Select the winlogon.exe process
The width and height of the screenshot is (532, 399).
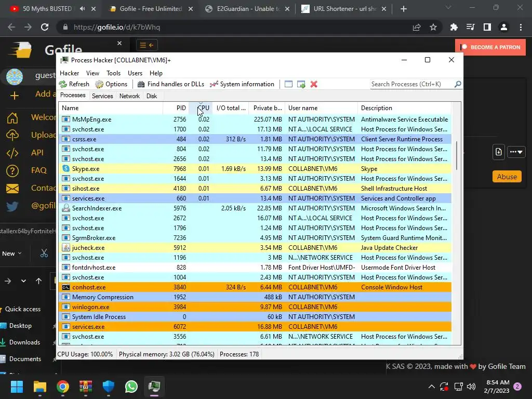(255, 307)
